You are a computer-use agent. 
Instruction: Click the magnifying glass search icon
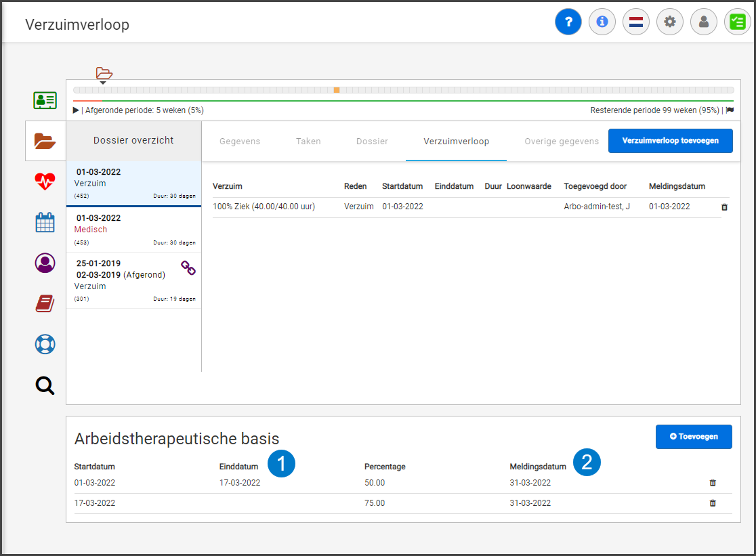pyautogui.click(x=45, y=385)
